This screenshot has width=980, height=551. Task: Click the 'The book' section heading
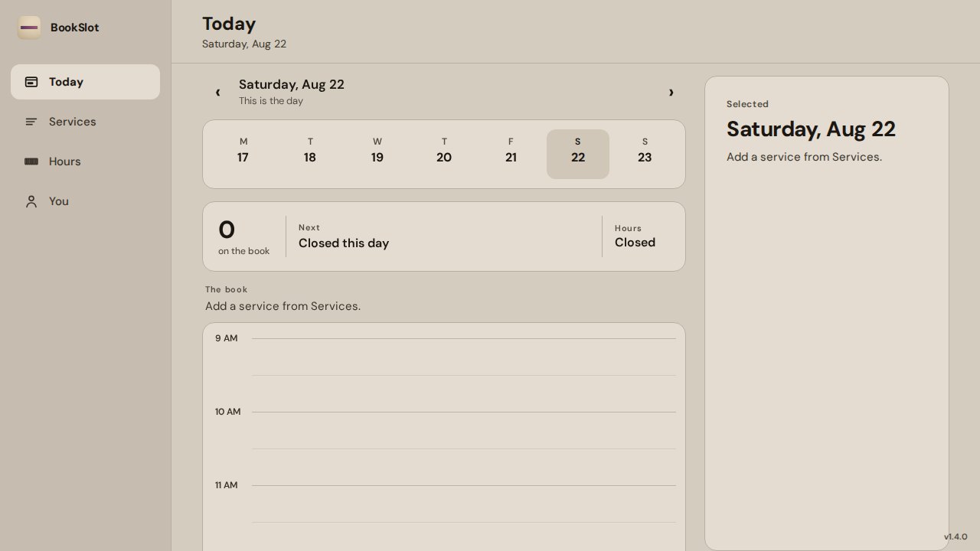226,289
